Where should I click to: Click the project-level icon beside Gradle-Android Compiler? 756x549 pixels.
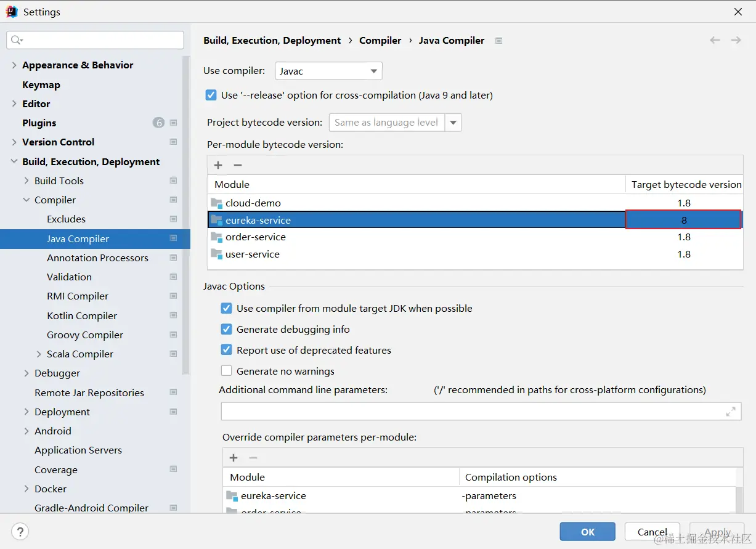point(173,508)
